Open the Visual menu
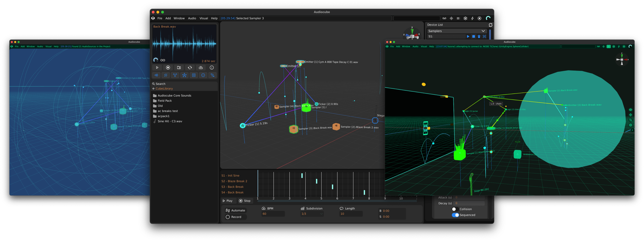 (x=204, y=18)
